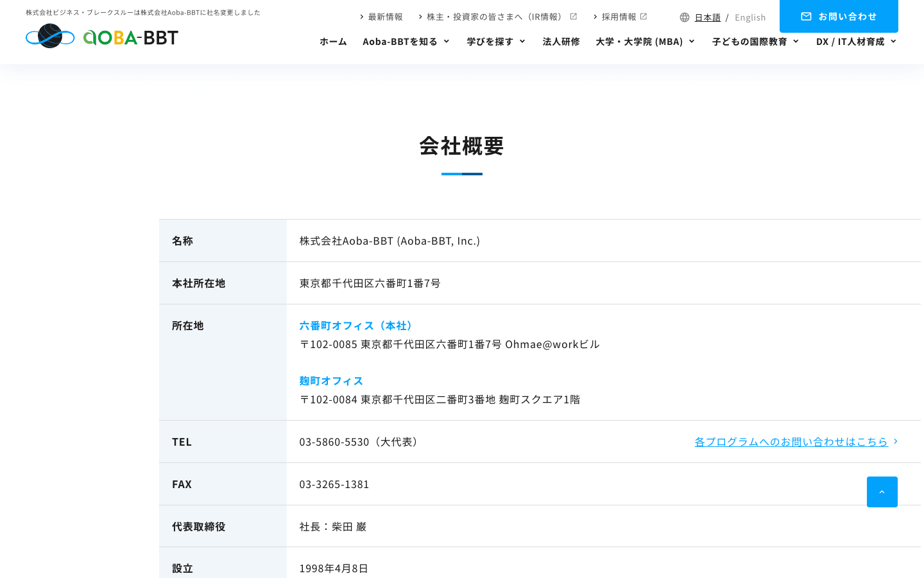Open the ホーム menu item

point(333,42)
